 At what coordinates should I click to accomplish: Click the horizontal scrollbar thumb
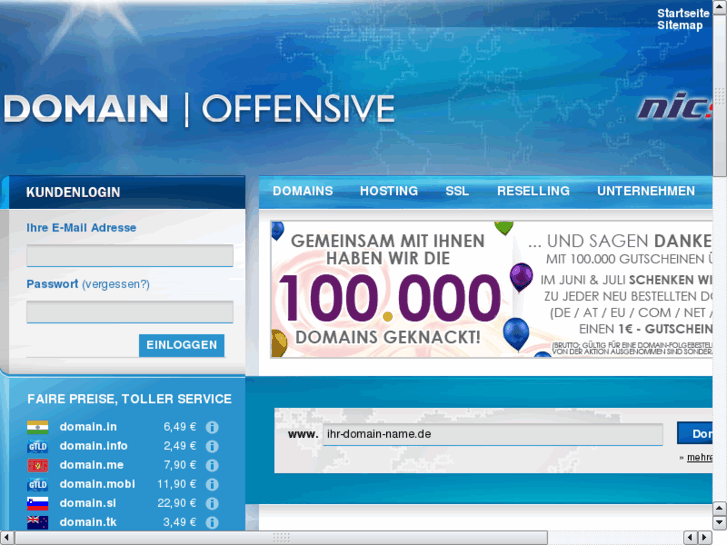[281, 538]
